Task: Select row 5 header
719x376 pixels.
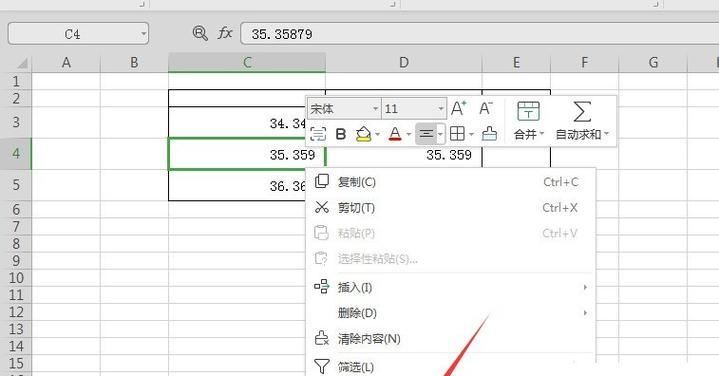Action: (16, 185)
